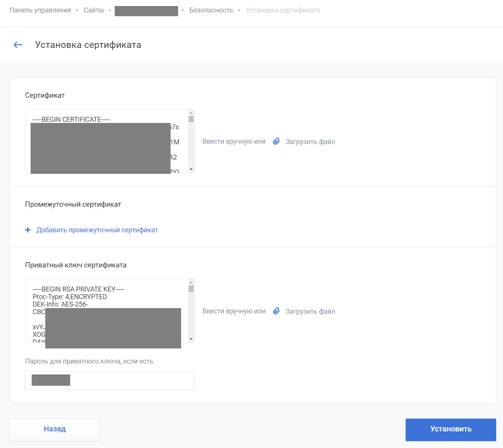Open Безопасность breadcrumb
The image size is (503, 448).
pos(211,10)
